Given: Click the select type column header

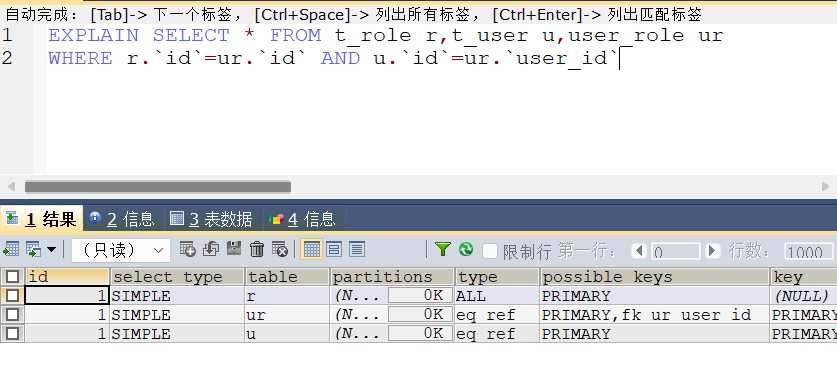Looking at the screenshot, I should pos(177,277).
